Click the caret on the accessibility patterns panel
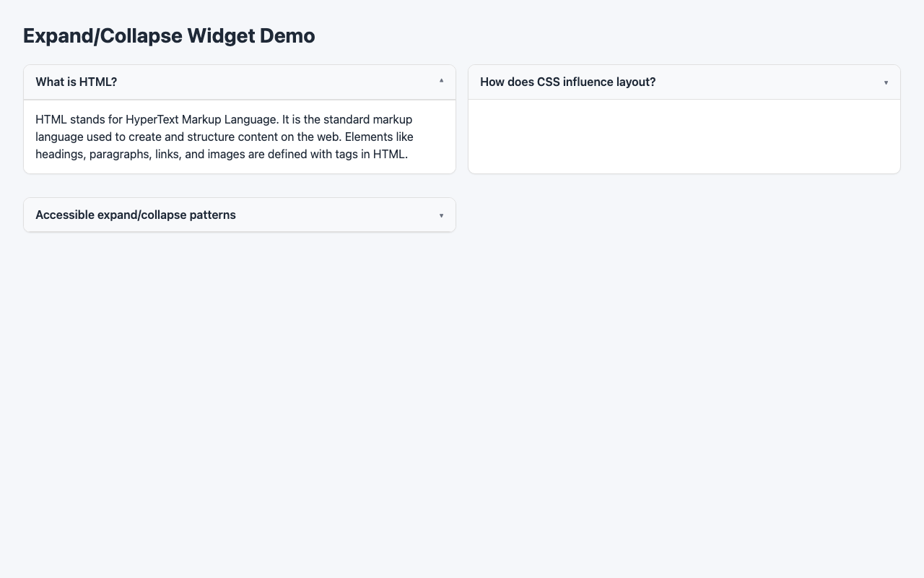The height and width of the screenshot is (578, 924). point(441,215)
